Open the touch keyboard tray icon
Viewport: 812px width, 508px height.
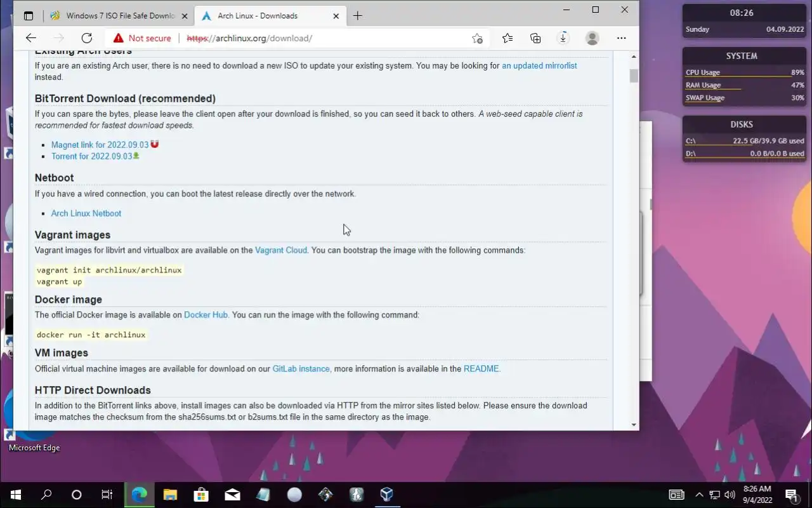(677, 495)
